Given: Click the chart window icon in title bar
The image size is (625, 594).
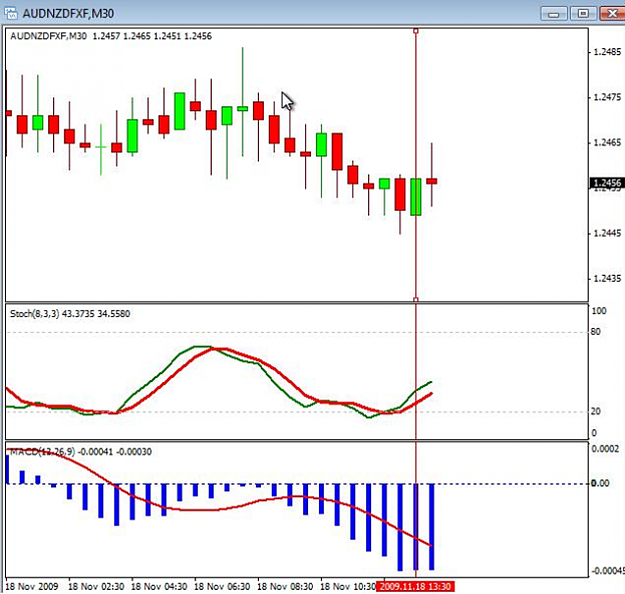Looking at the screenshot, I should (11, 13).
